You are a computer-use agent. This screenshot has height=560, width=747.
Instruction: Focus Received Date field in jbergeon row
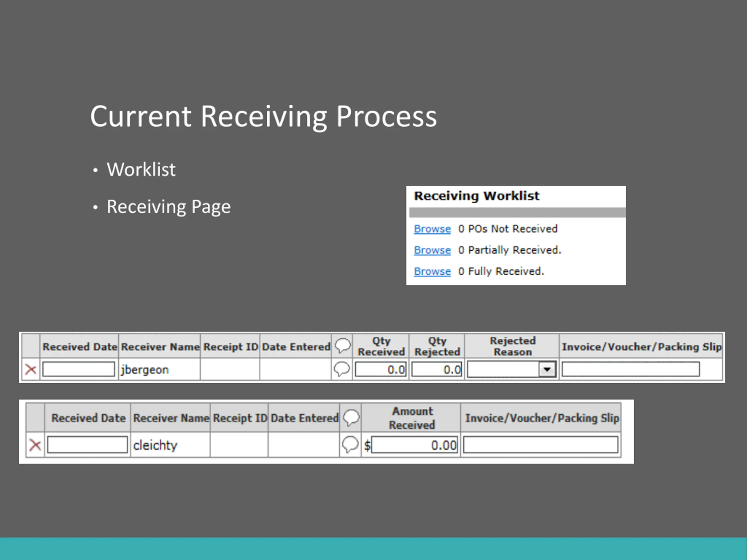[x=79, y=369]
